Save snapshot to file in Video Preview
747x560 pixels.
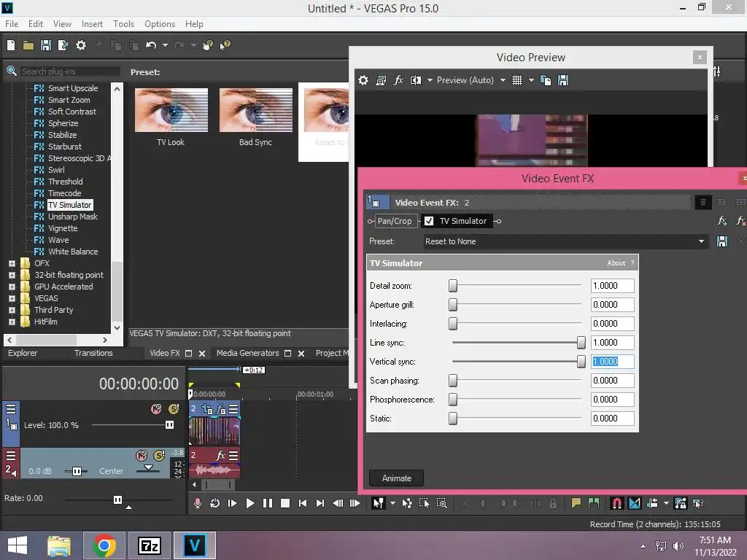tap(563, 80)
